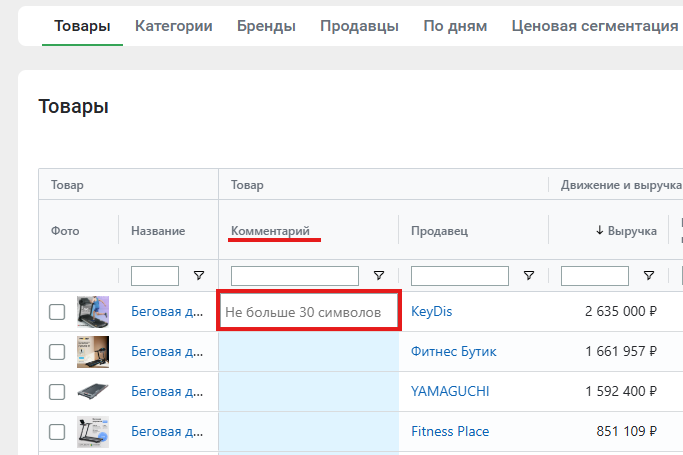Click the comment field 'Не больше 30 символов'
This screenshot has height=455, width=683.
coord(309,311)
